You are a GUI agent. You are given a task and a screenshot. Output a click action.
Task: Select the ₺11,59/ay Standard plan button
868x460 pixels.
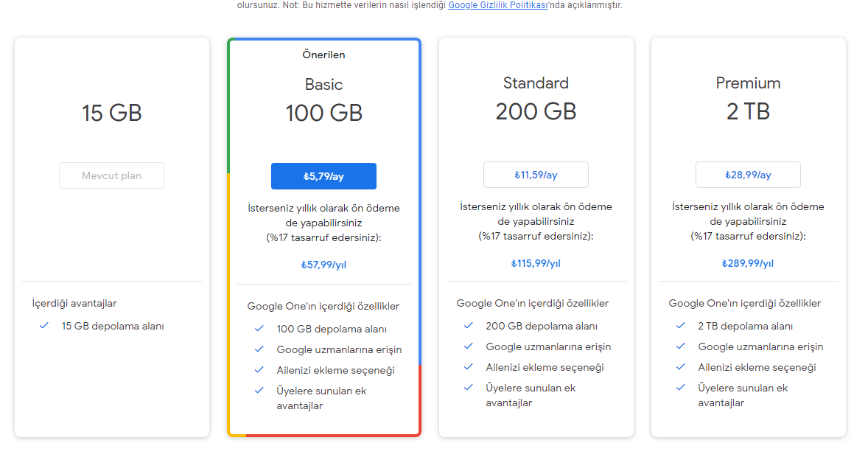click(536, 175)
